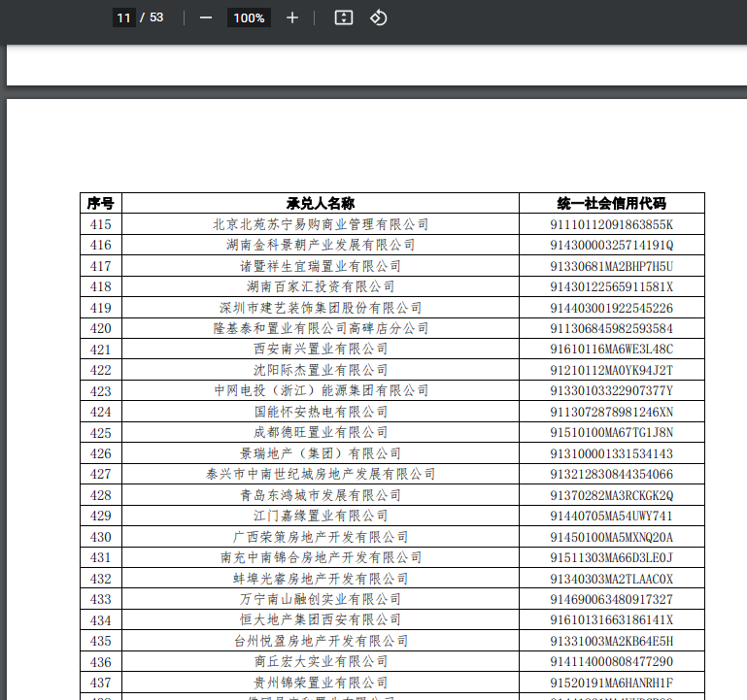The image size is (747, 700).
Task: Select the 承兑人名称 column header
Action: click(321, 203)
